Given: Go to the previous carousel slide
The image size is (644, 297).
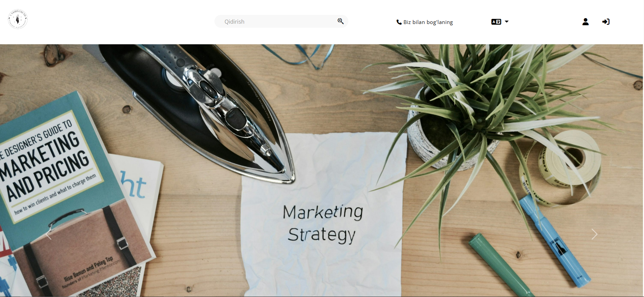Looking at the screenshot, I should tap(48, 234).
